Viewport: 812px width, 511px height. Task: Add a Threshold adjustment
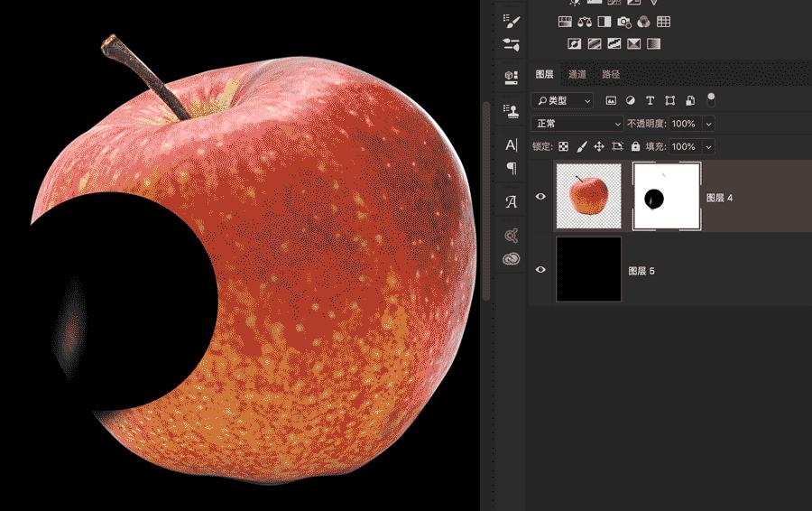click(614, 43)
